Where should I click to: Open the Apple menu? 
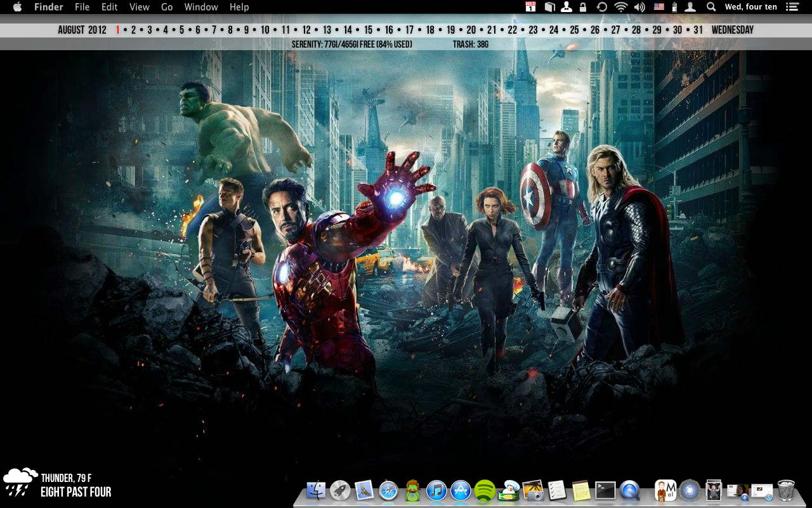coord(17,7)
